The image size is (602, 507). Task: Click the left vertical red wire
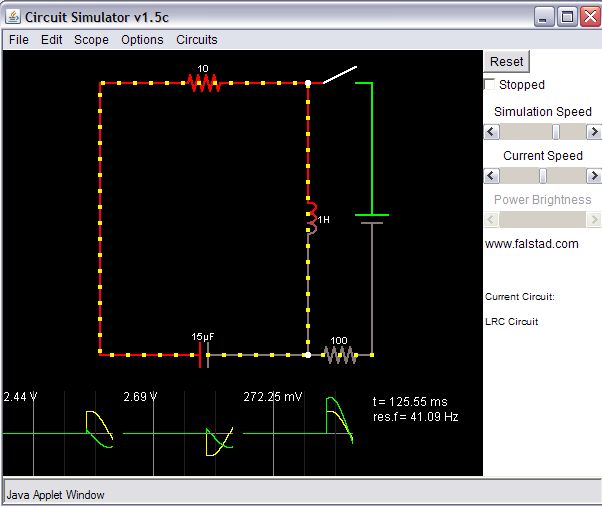[100, 219]
